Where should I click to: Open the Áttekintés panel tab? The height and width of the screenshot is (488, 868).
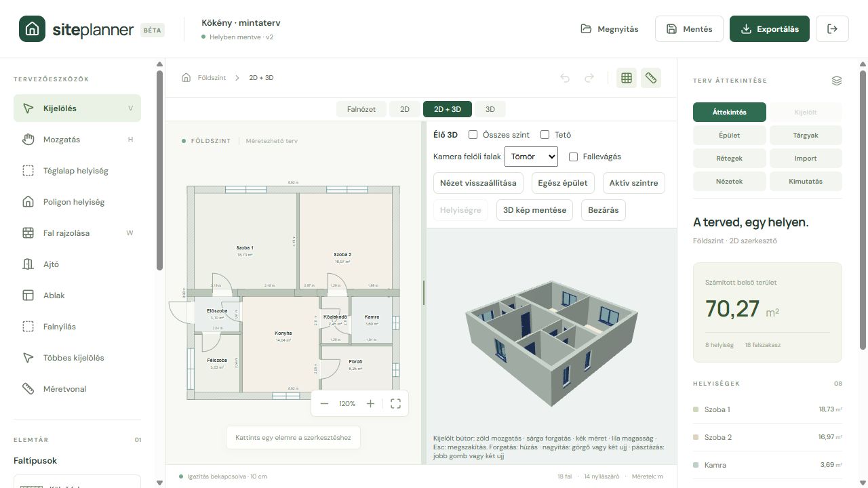pyautogui.click(x=730, y=113)
